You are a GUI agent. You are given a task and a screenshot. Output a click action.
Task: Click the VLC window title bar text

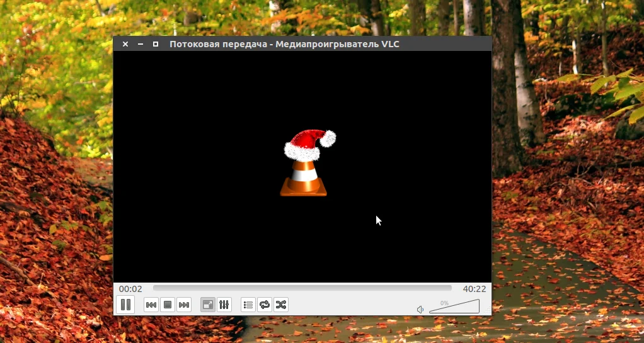pos(284,44)
